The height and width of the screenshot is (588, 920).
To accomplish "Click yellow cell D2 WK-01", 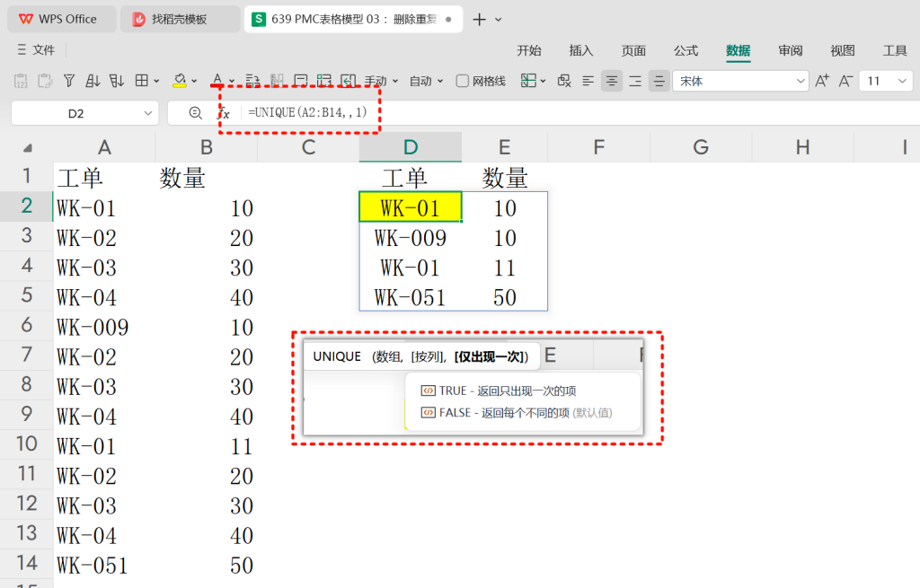I will pos(410,207).
